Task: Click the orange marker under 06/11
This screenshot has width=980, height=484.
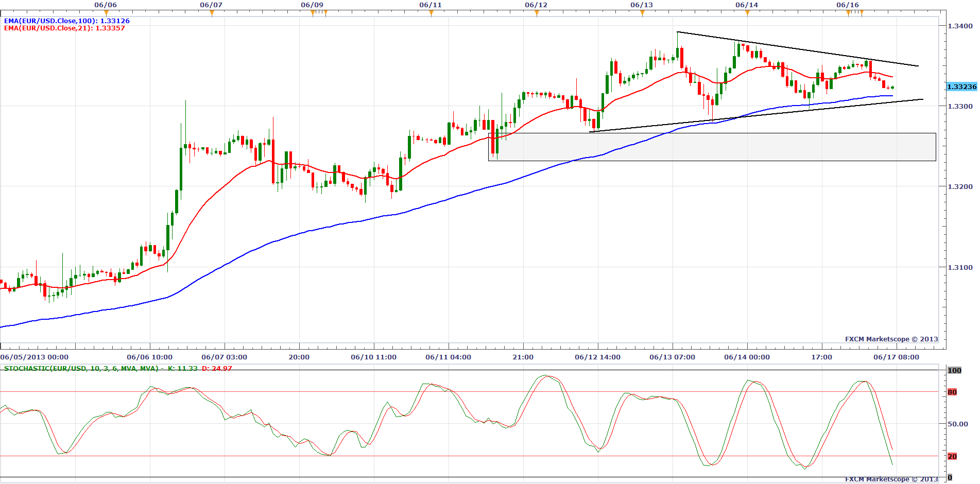Action: coord(431,13)
